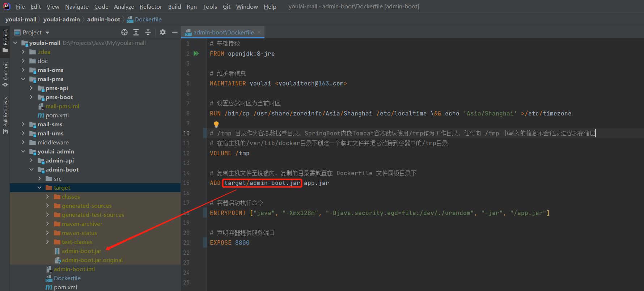Expand the src folder

[x=39, y=178]
